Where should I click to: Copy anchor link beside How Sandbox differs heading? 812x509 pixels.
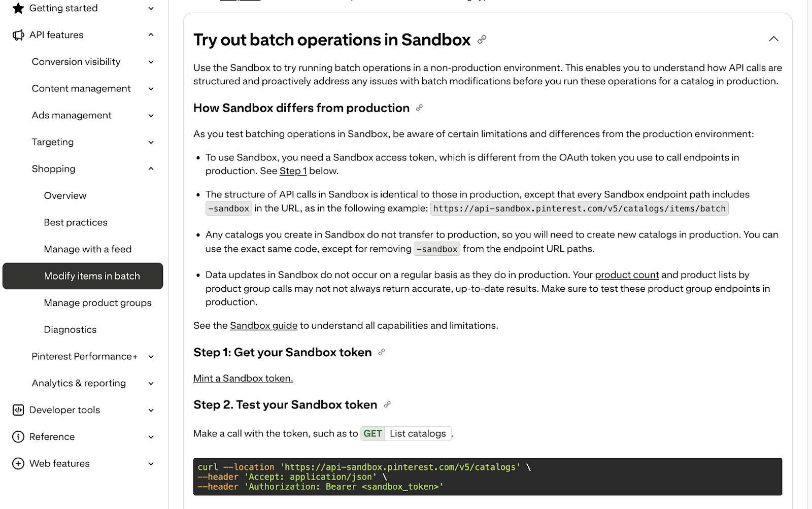pos(419,108)
